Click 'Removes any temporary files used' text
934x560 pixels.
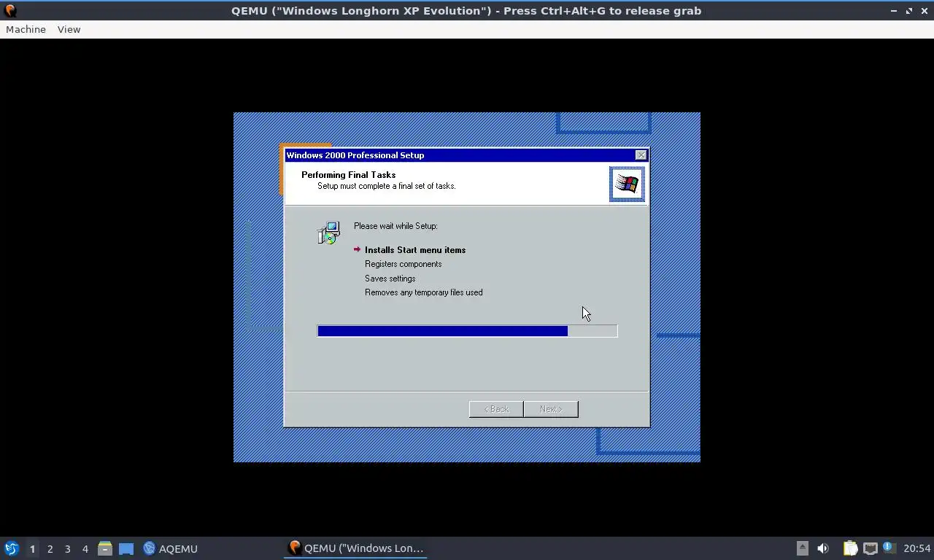(423, 292)
